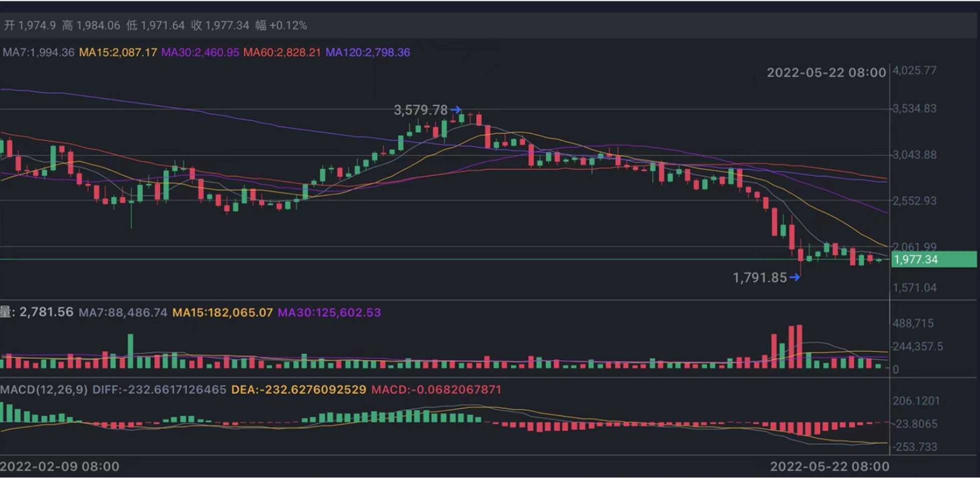Click the 2022-05-22 08:00 bottom time axis label

830,467
